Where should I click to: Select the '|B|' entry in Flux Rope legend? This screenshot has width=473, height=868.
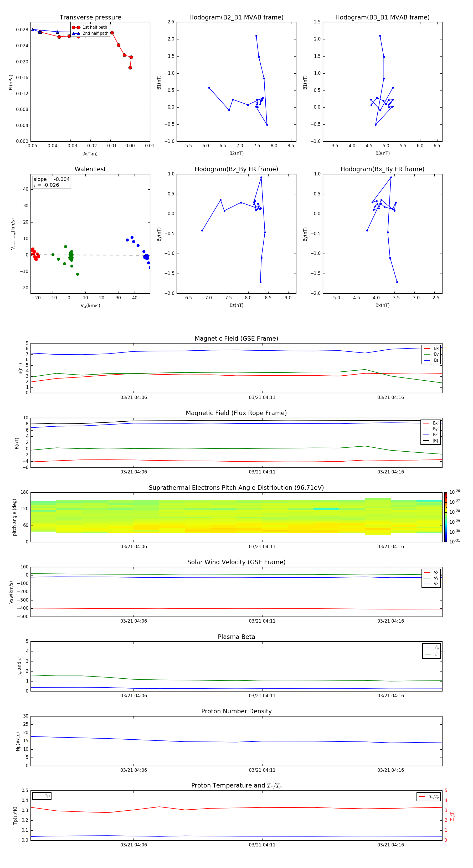[x=431, y=441]
